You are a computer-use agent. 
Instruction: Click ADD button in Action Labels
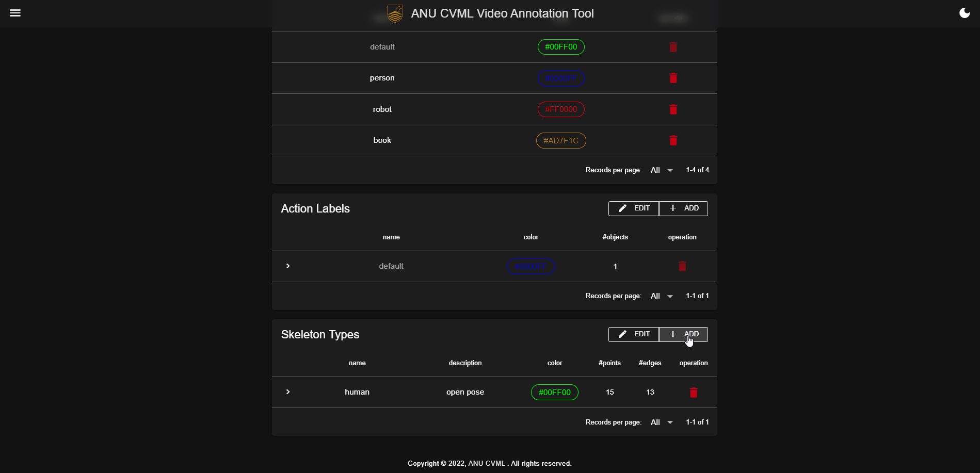point(683,208)
